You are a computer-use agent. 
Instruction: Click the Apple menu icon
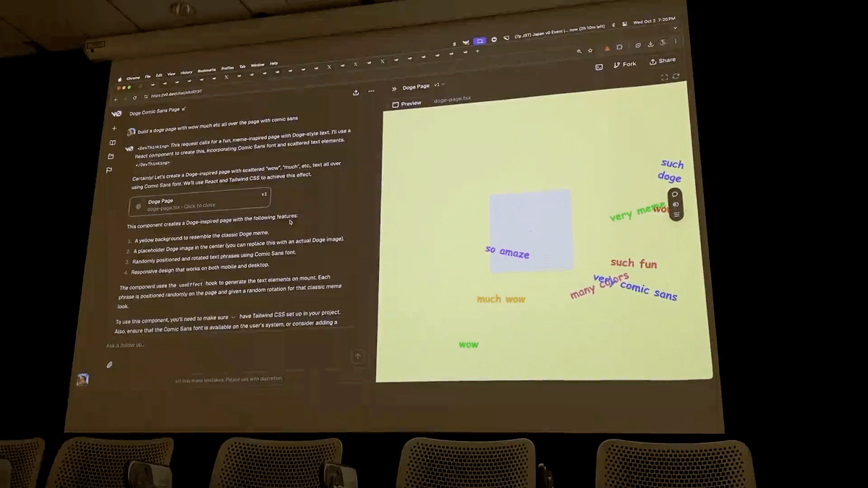[120, 80]
